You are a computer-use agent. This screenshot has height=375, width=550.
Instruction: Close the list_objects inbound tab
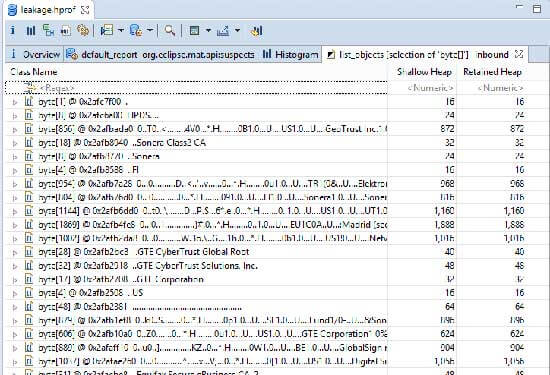click(x=519, y=54)
